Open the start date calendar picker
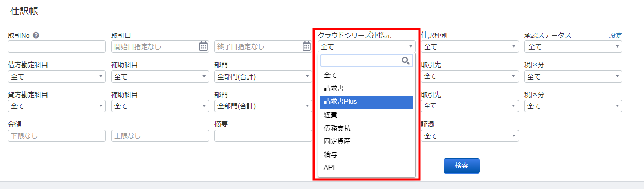This screenshot has height=189, width=644. click(x=203, y=46)
